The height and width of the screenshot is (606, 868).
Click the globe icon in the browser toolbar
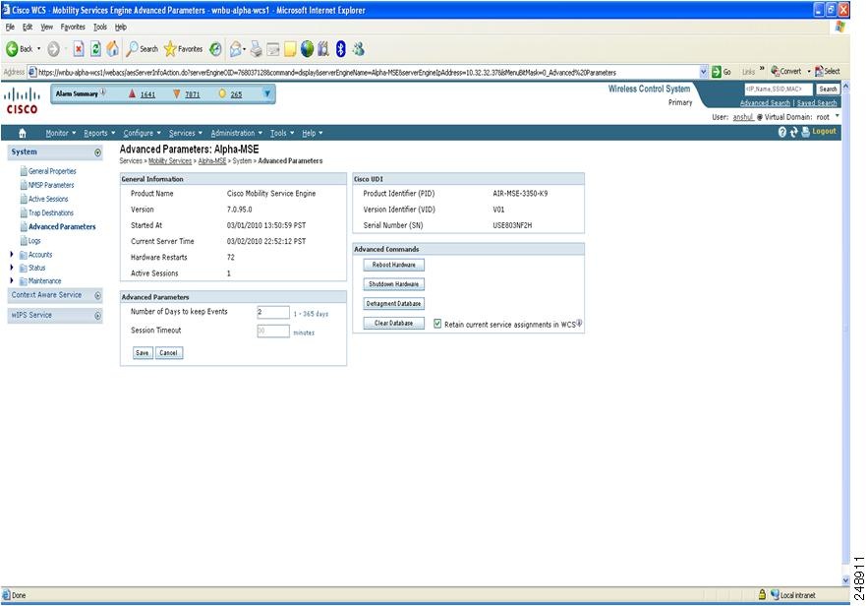(307, 48)
